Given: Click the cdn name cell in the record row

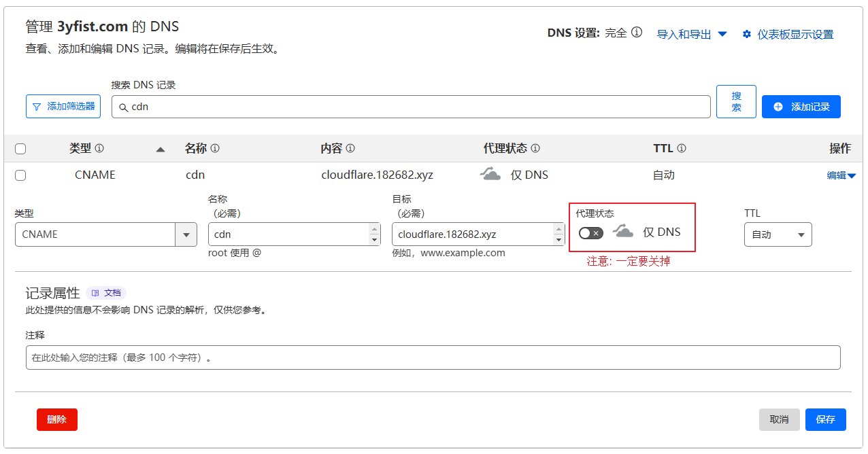Looking at the screenshot, I should pyautogui.click(x=195, y=175).
